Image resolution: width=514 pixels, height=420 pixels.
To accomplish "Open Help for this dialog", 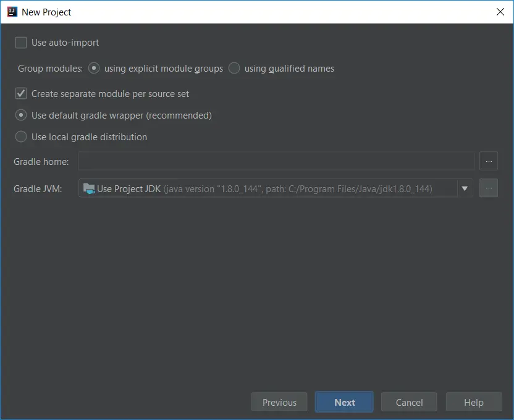I will [474, 402].
